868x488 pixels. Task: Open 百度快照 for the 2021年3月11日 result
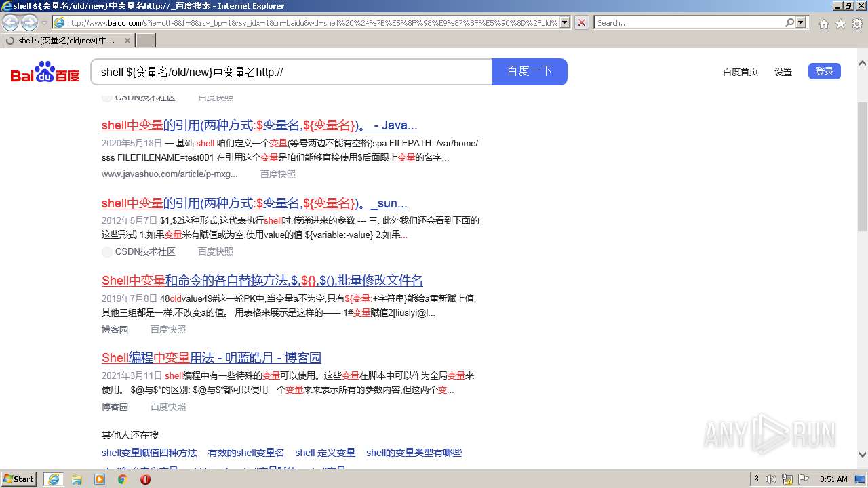tap(168, 407)
